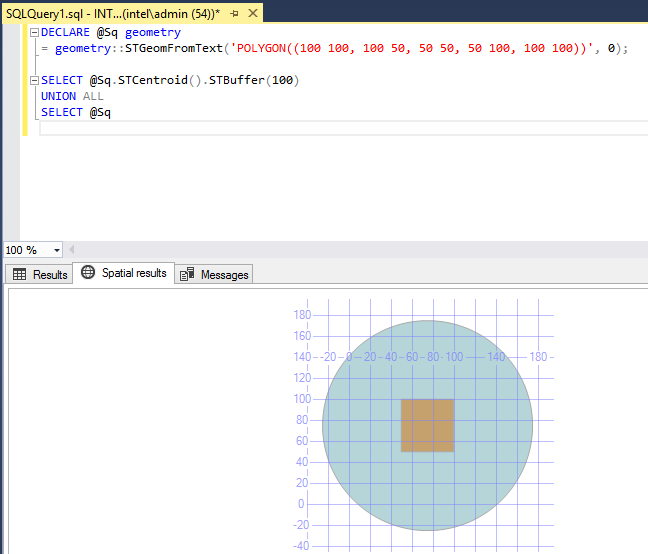Click the Spatial results globe icon

[x=88, y=273]
